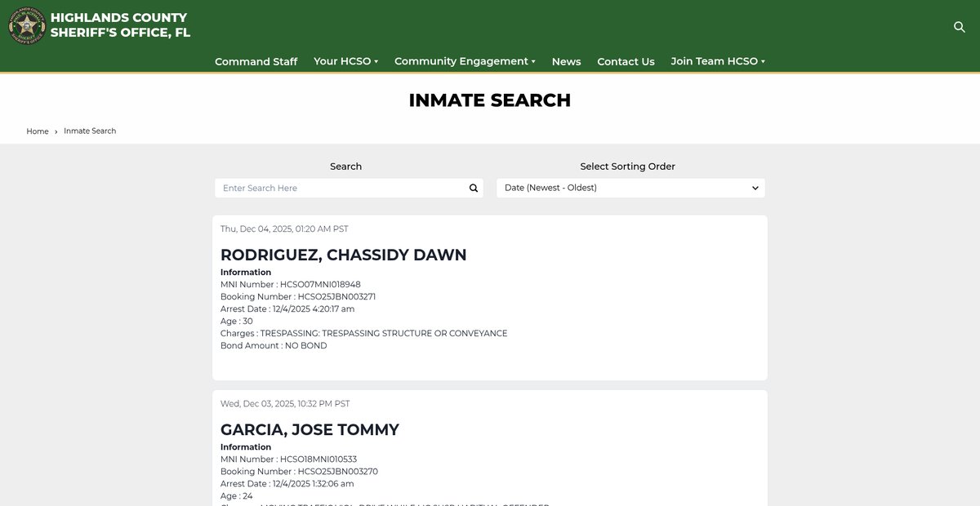Click Age : 30 line

click(x=237, y=322)
